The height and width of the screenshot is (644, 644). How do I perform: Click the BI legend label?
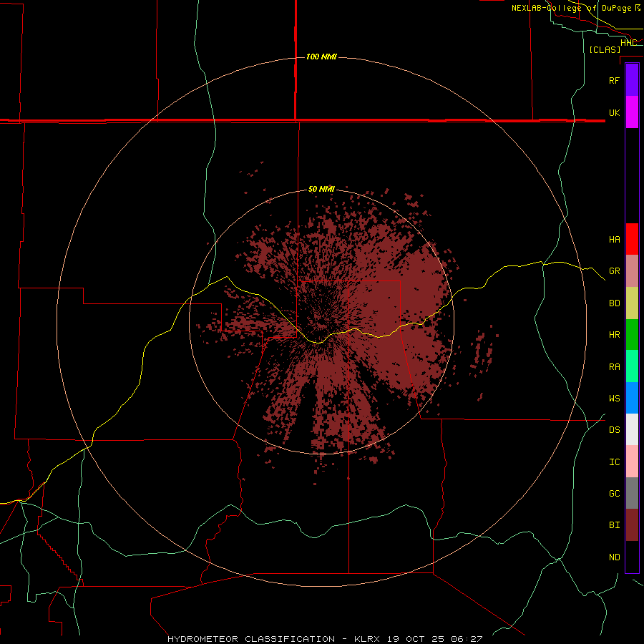(x=614, y=525)
